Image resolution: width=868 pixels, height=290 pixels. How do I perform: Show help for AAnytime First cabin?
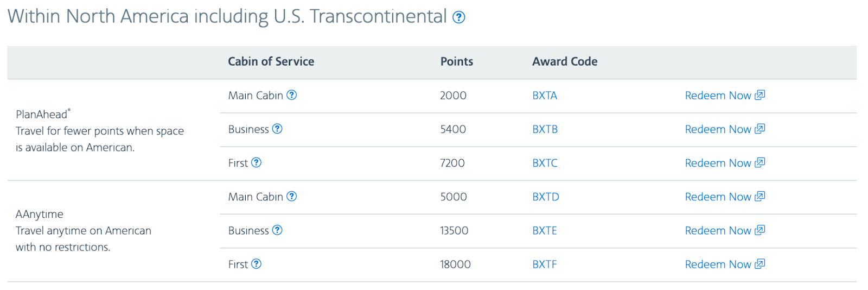click(257, 264)
